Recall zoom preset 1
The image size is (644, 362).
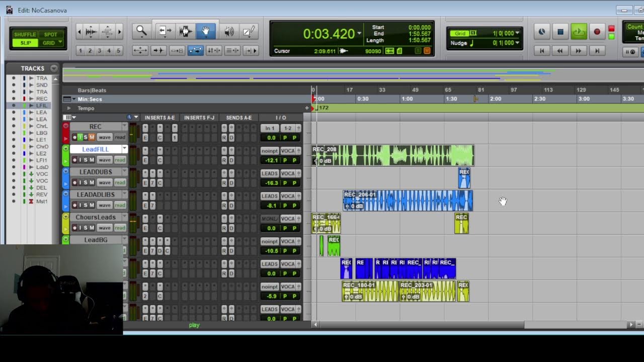tap(80, 51)
